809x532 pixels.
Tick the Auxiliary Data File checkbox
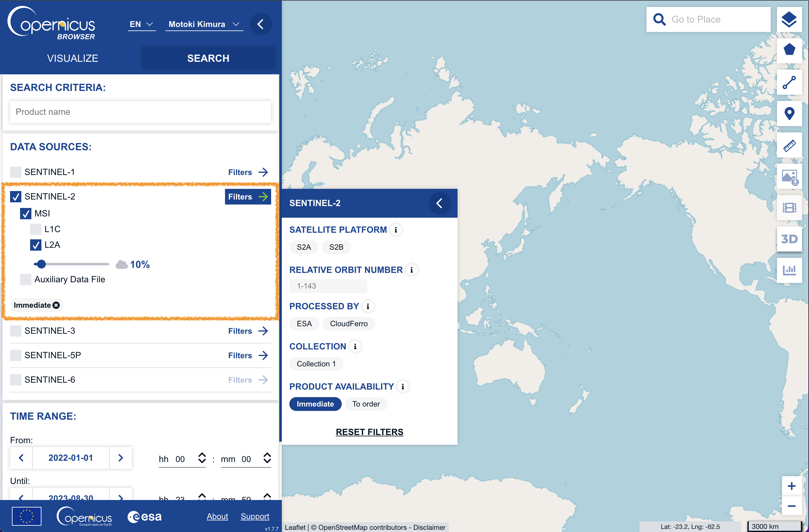[26, 279]
